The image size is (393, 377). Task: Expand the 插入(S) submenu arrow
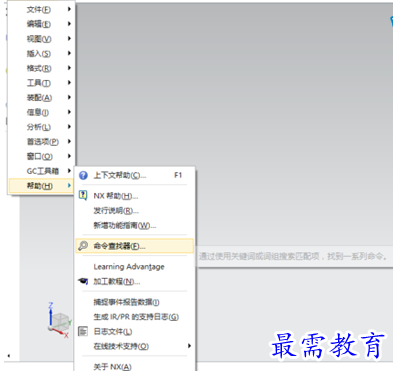(69, 53)
